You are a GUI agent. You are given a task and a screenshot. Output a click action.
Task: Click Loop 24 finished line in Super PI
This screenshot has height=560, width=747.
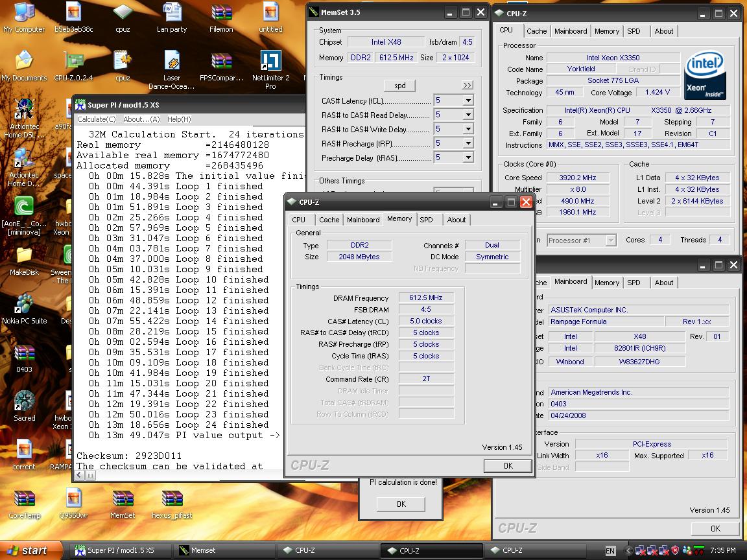click(x=179, y=425)
